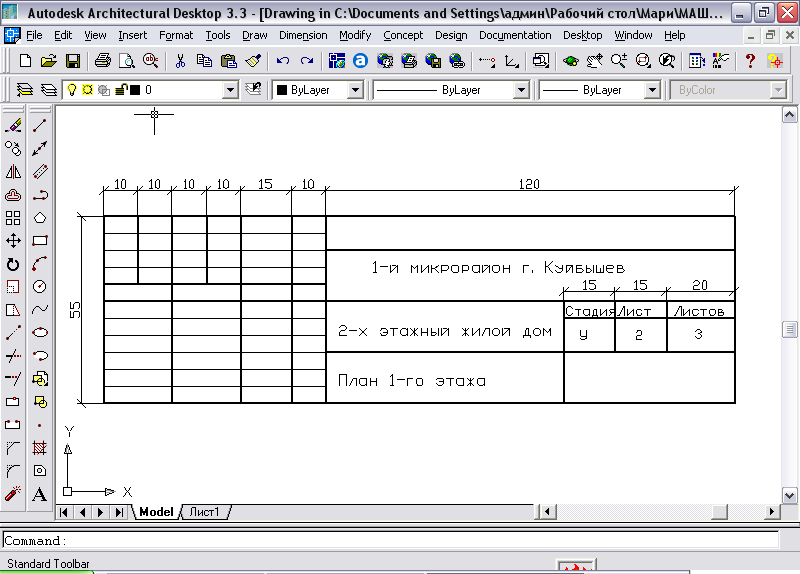800x574 pixels.
Task: Go to last tab navigation arrow
Action: tap(119, 512)
